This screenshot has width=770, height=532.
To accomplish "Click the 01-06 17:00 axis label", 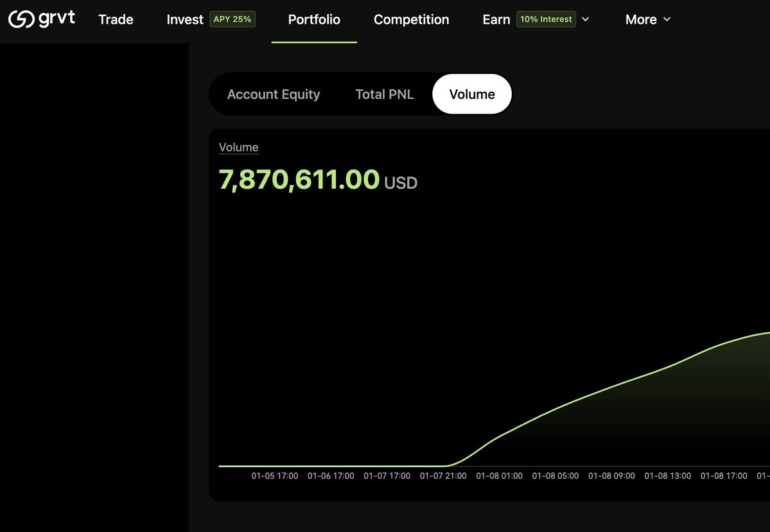I will tap(331, 476).
